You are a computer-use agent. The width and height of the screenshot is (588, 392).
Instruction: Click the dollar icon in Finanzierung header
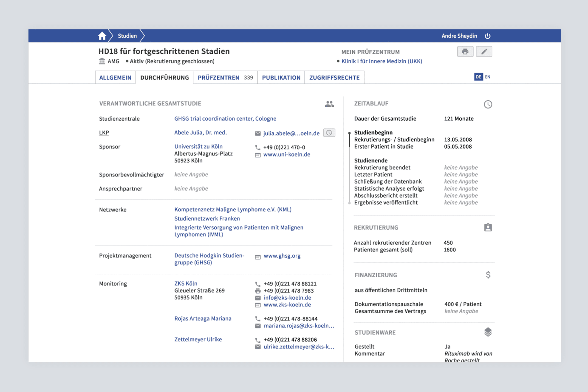pos(488,275)
